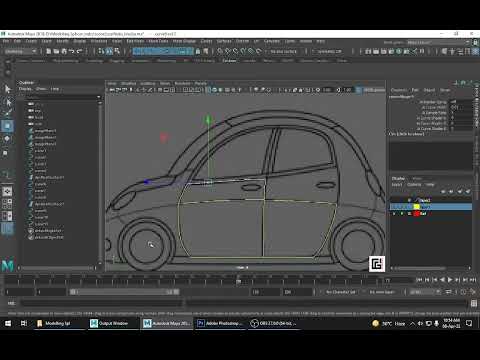Click the single-pane layout button
Screen dimensions: 480x360
pyautogui.click(x=7, y=191)
